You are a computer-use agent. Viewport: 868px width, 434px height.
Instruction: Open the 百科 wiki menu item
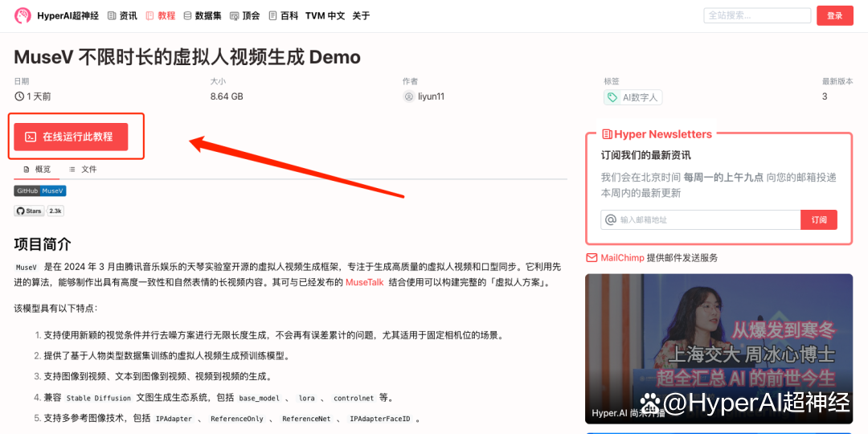coord(283,15)
